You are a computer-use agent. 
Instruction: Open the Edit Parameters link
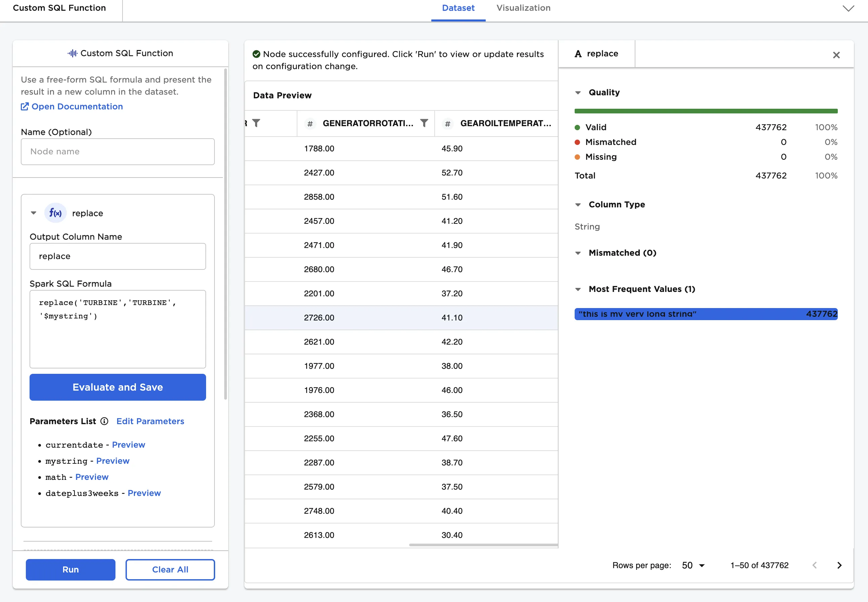coord(150,421)
